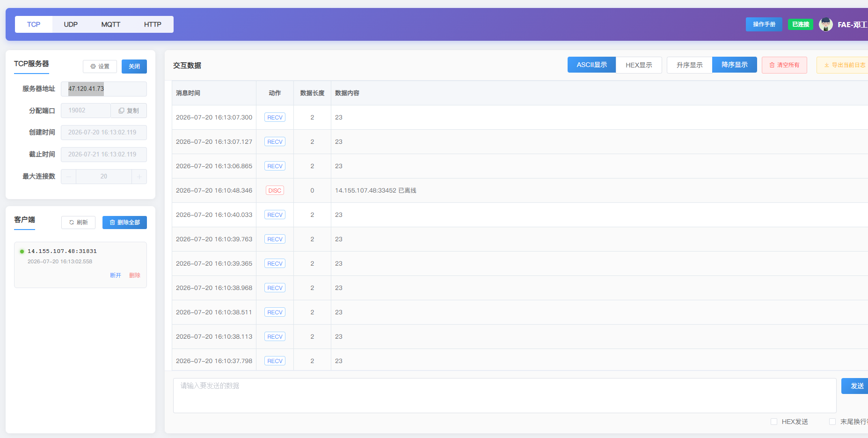Decrease 最大连接数 with minus stepper

(x=69, y=177)
